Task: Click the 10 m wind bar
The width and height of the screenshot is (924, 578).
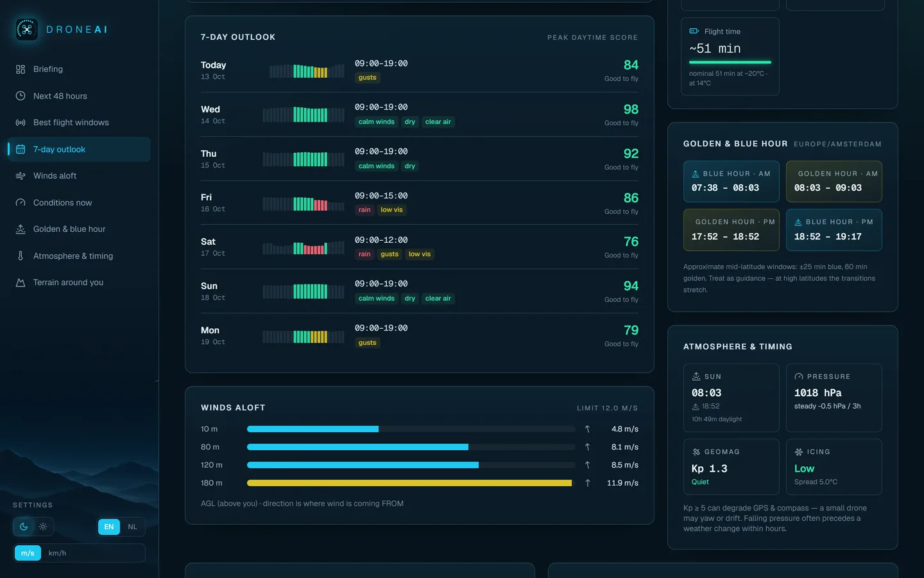Action: click(312, 429)
